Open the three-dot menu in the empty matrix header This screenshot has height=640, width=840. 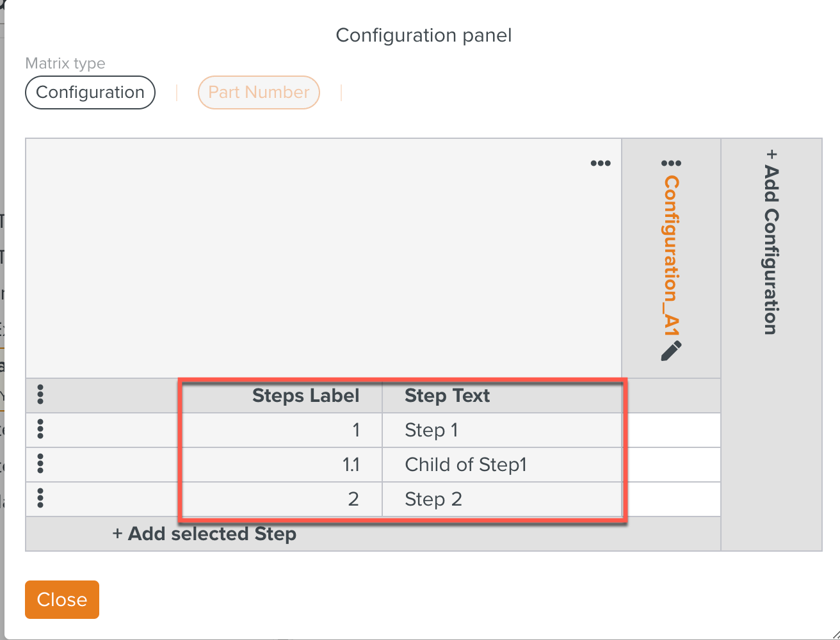pos(600,163)
